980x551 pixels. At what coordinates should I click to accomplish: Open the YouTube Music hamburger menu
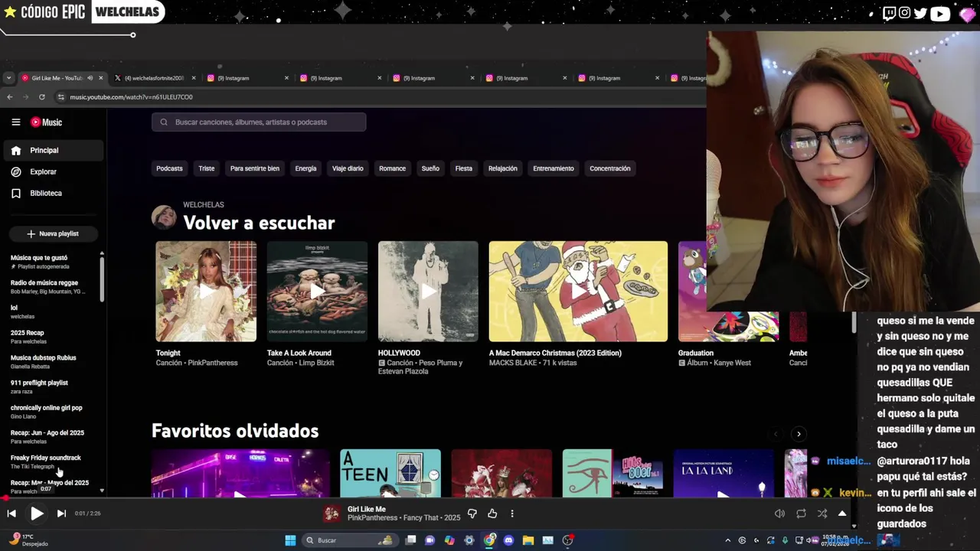[15, 122]
